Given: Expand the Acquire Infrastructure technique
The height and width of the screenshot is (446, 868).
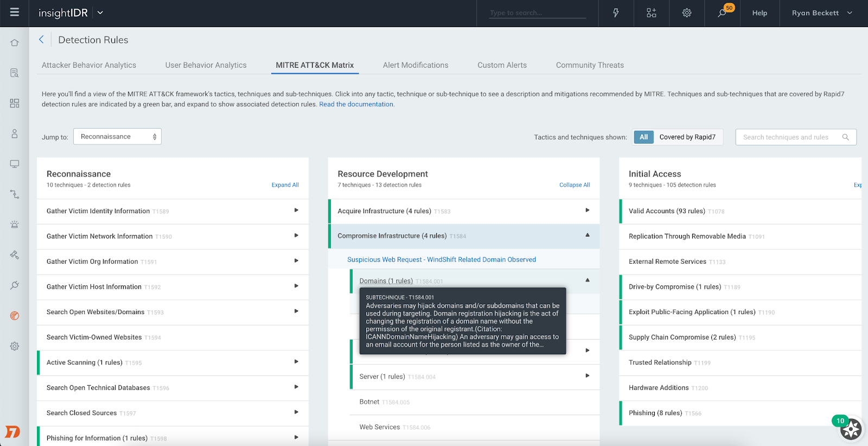Looking at the screenshot, I should point(587,211).
